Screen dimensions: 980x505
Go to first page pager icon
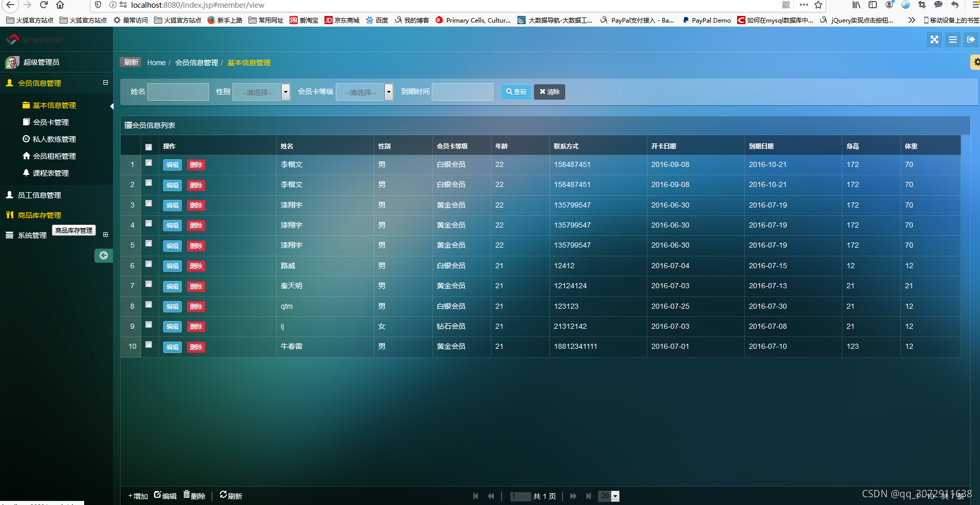pyautogui.click(x=475, y=496)
